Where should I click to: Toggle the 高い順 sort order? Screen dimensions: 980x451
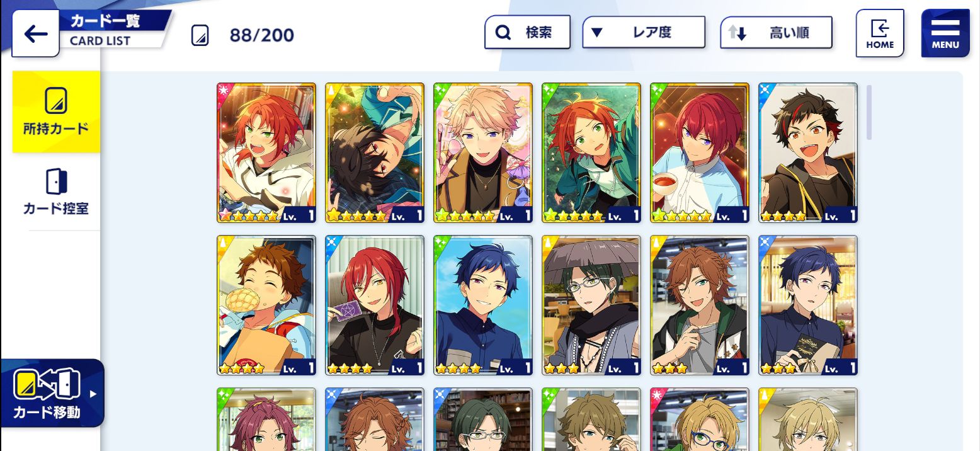coord(777,33)
